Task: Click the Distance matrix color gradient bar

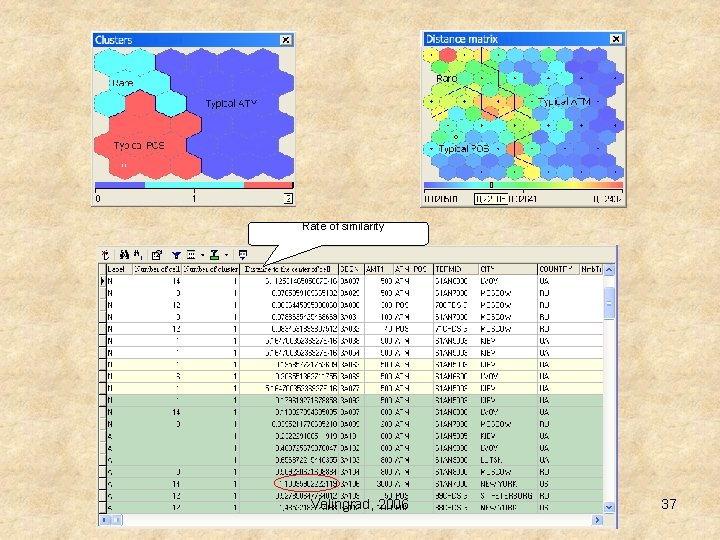Action: (x=523, y=185)
